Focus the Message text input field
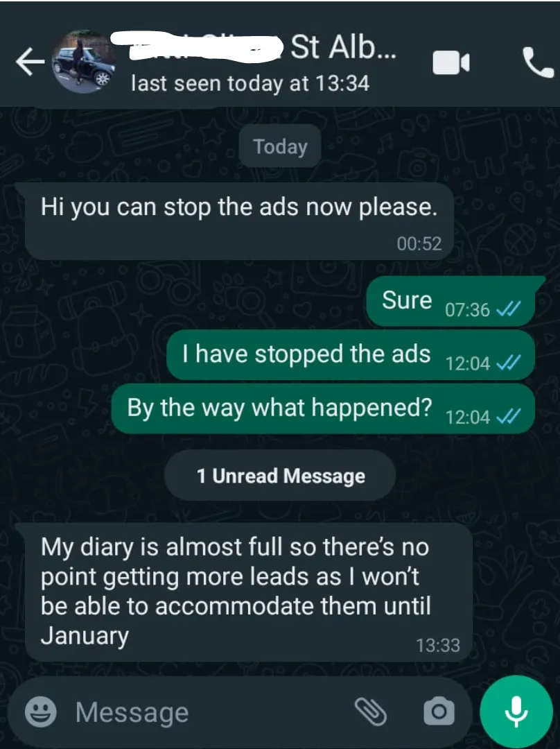560x749 pixels. pos(210,712)
